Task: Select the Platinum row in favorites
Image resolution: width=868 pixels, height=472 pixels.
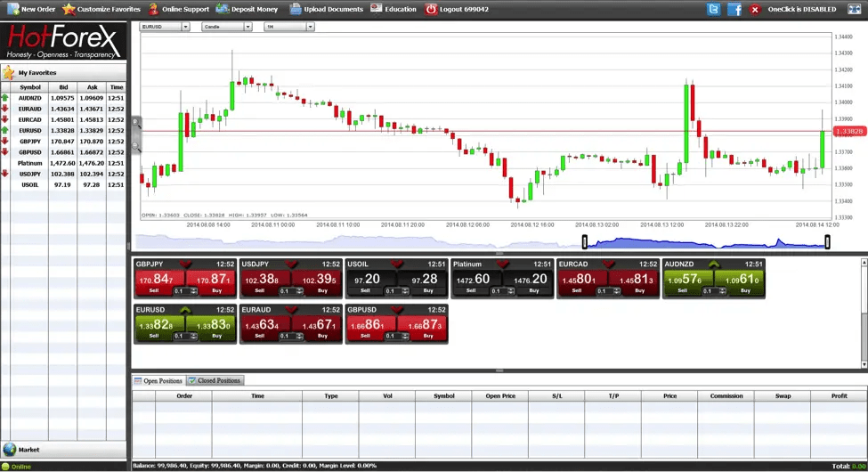Action: [64, 163]
